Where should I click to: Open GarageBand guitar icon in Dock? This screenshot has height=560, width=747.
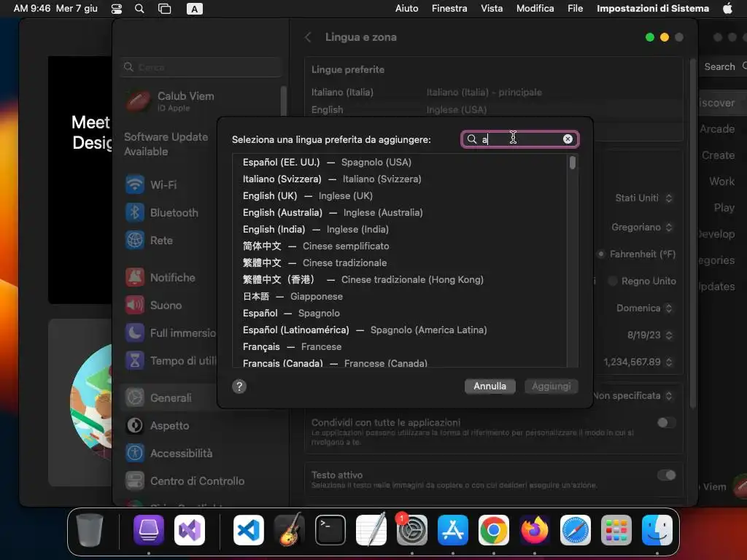point(290,530)
